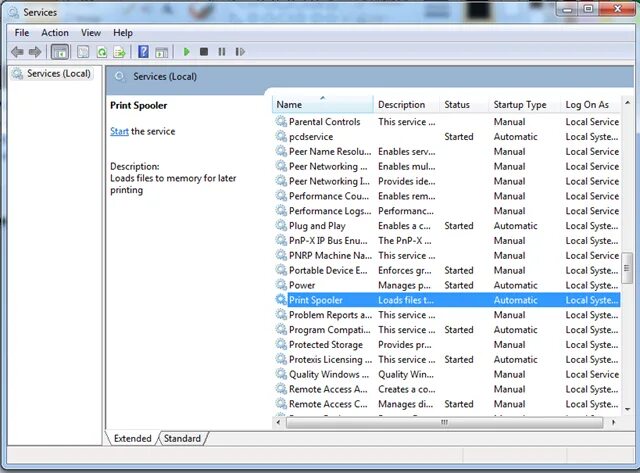
Task: Select the Remote Access C... service
Action: pos(447,404)
